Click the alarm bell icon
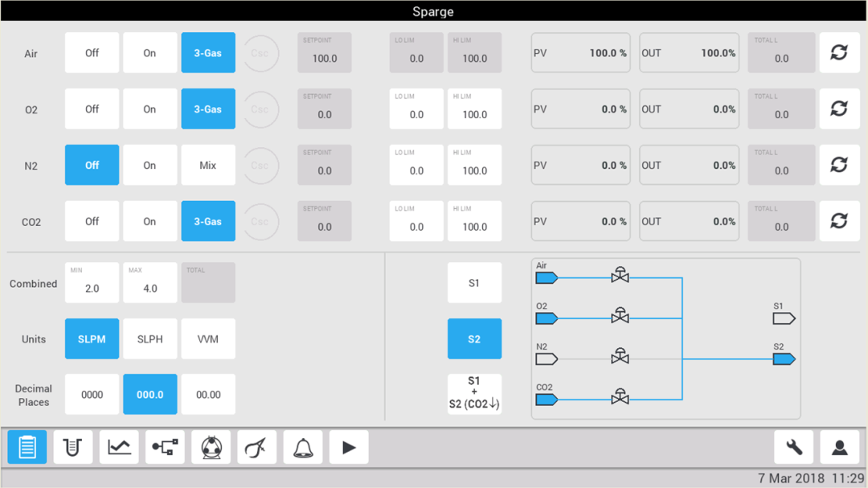The image size is (868, 488). pyautogui.click(x=303, y=447)
